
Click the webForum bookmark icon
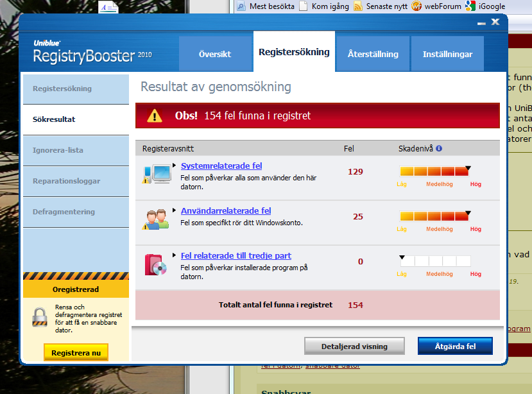click(416, 6)
